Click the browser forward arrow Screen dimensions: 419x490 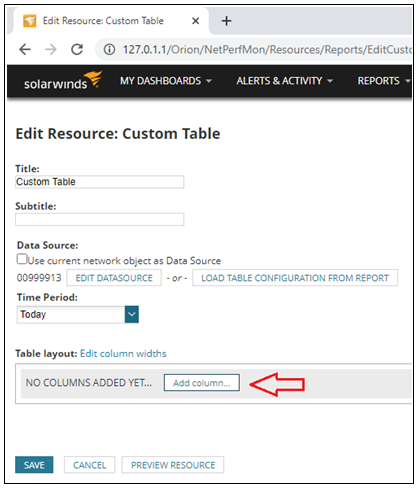51,50
